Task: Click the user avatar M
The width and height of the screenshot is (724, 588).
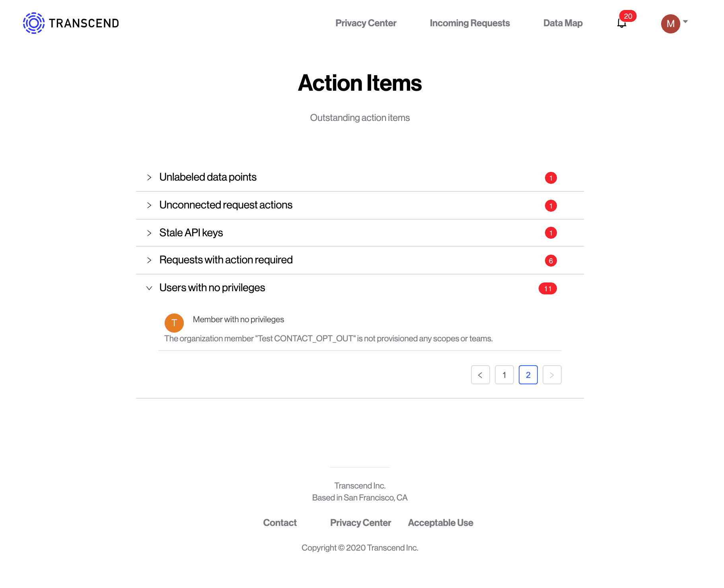Action: tap(670, 24)
